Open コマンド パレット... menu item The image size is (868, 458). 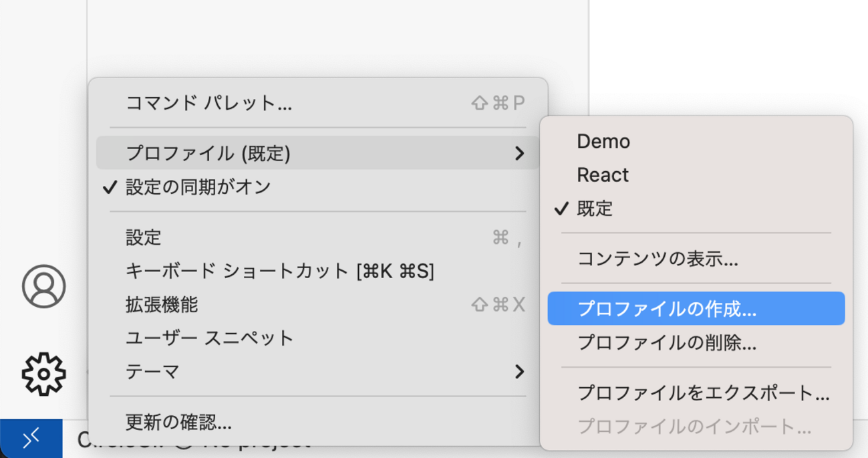[208, 103]
